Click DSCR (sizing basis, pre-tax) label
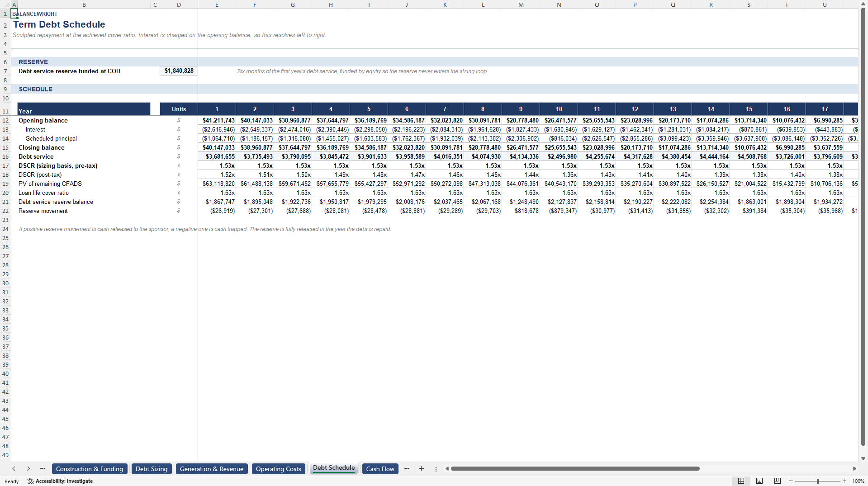Image resolution: width=868 pixels, height=486 pixels. (x=58, y=165)
